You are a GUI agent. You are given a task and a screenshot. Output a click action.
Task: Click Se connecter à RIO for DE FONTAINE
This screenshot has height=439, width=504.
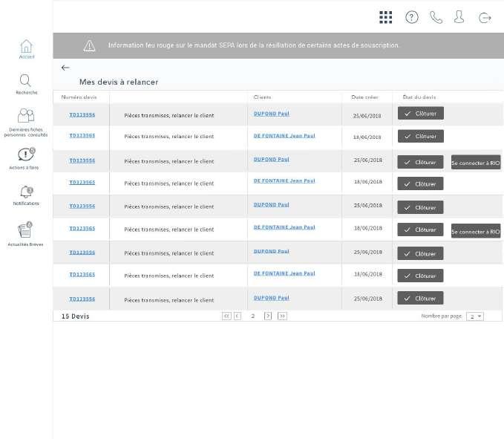[x=476, y=231]
